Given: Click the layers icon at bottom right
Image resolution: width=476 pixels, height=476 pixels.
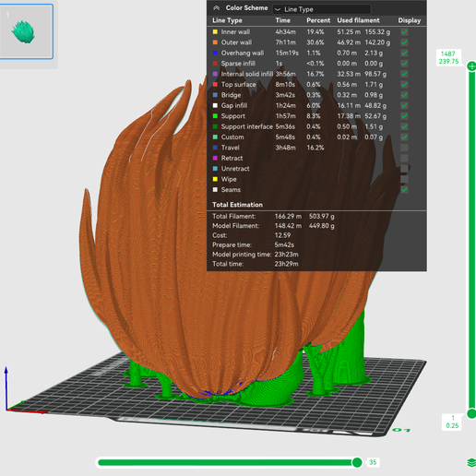Looking at the screenshot, I should [471, 462].
